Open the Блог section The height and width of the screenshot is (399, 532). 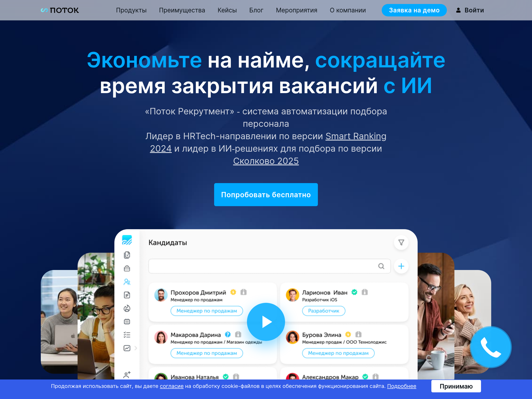(256, 10)
